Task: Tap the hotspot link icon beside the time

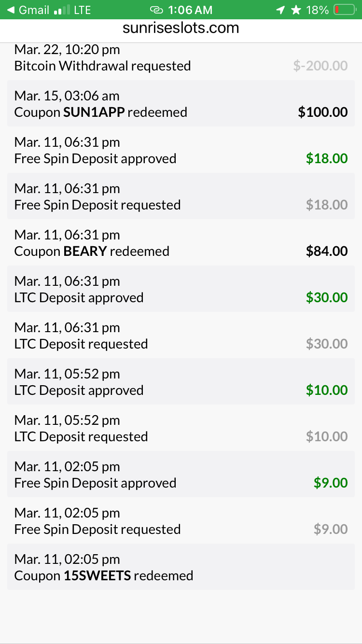Action: click(x=156, y=10)
